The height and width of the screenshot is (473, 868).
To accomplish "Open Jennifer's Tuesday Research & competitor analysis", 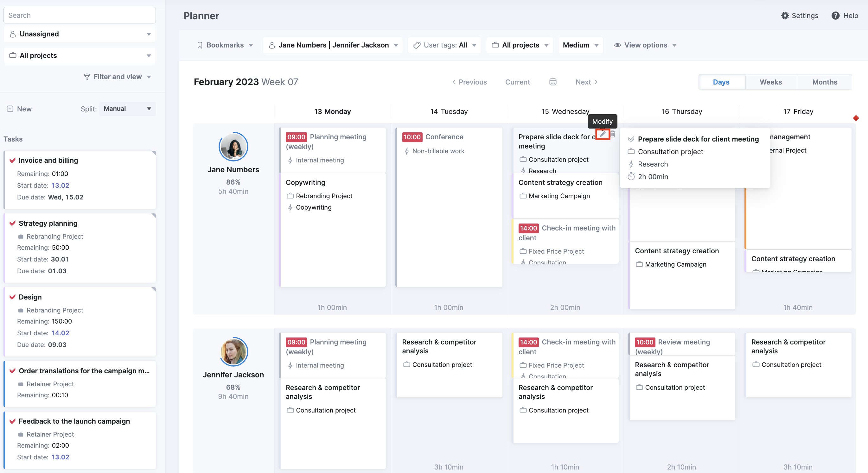I will click(x=449, y=365).
